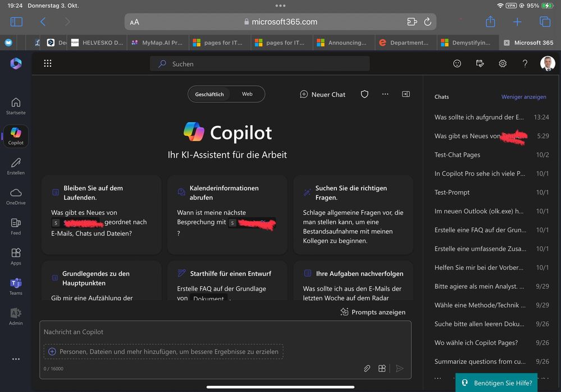The image size is (561, 392).
Task: Click the Safari back arrow
Action: click(x=43, y=22)
